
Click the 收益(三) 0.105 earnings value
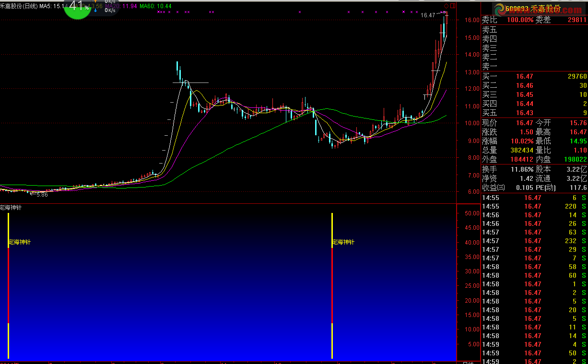(525, 188)
